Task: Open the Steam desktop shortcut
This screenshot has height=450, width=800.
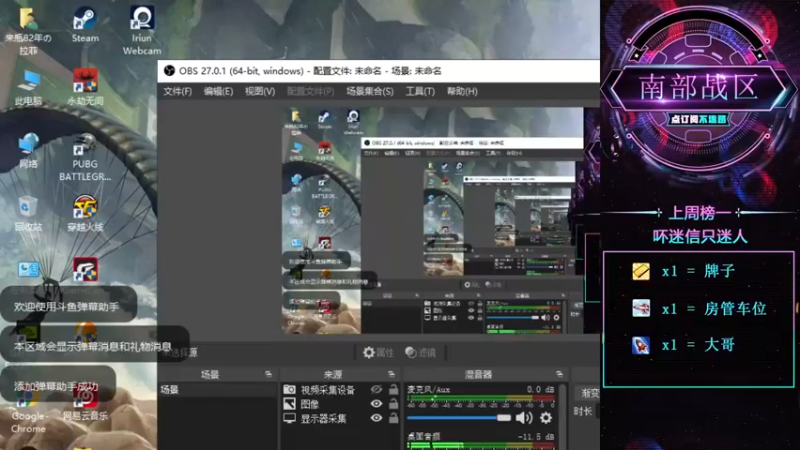Action: coord(85,24)
